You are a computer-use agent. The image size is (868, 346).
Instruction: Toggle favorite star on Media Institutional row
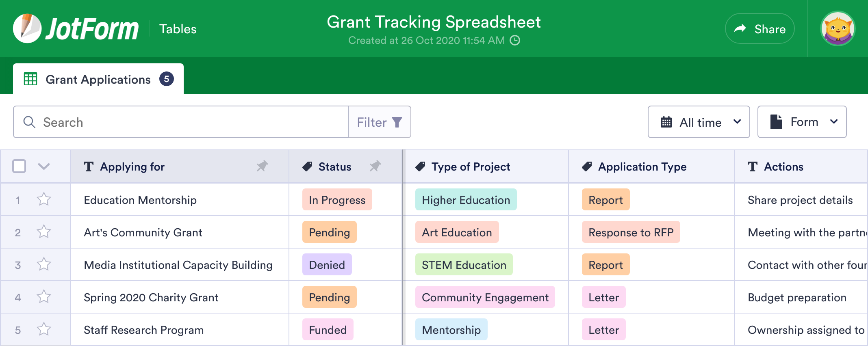tap(44, 264)
